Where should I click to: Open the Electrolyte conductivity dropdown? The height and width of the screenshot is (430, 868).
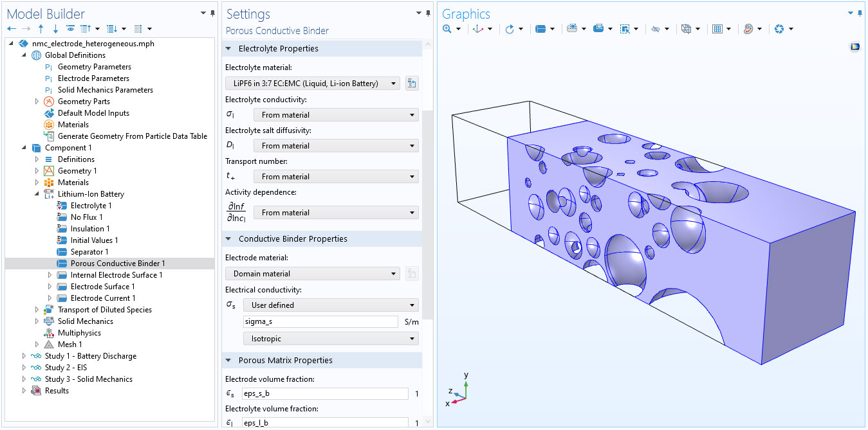click(x=336, y=115)
